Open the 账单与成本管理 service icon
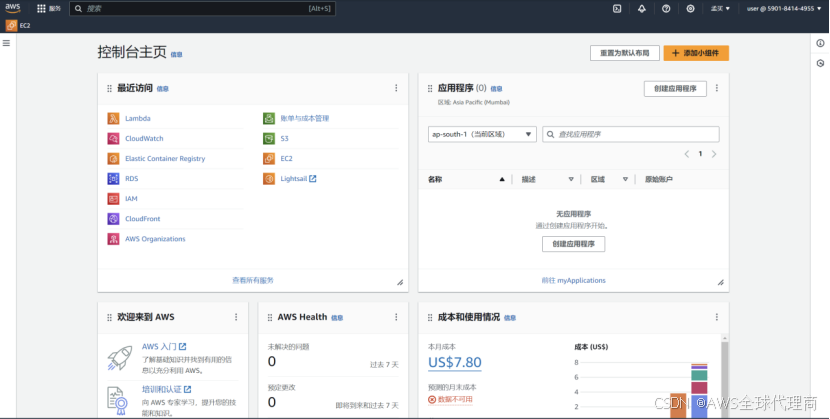The height and width of the screenshot is (419, 830). click(269, 119)
